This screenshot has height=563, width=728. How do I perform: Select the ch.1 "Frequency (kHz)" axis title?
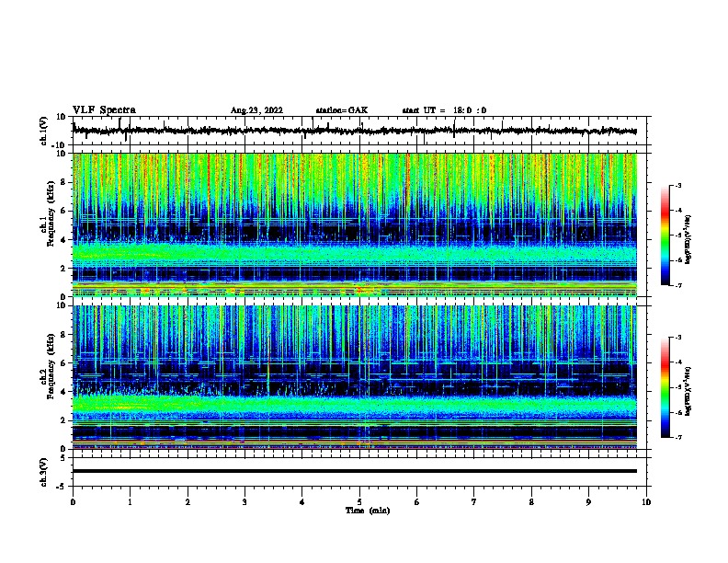(x=51, y=214)
